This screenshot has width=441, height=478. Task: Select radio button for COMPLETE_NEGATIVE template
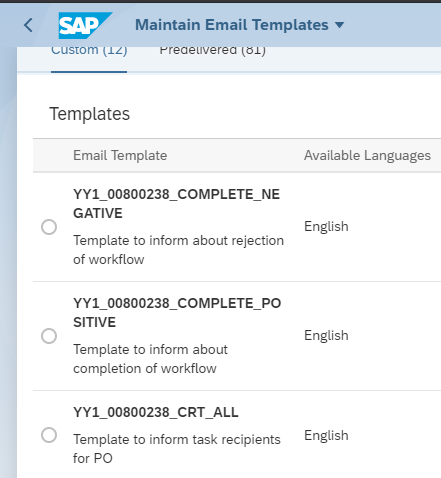click(49, 227)
